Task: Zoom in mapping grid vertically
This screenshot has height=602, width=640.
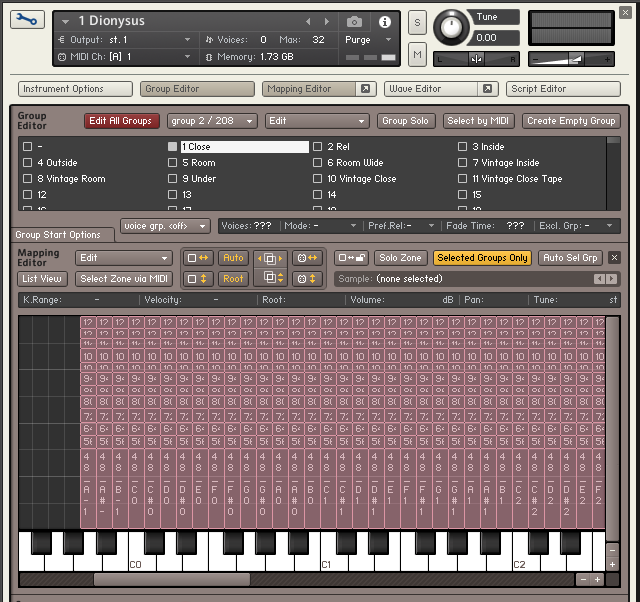Action: point(612,564)
